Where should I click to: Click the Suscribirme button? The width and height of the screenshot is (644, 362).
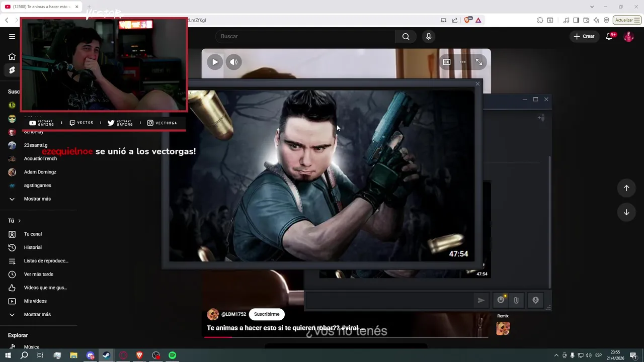(267, 314)
